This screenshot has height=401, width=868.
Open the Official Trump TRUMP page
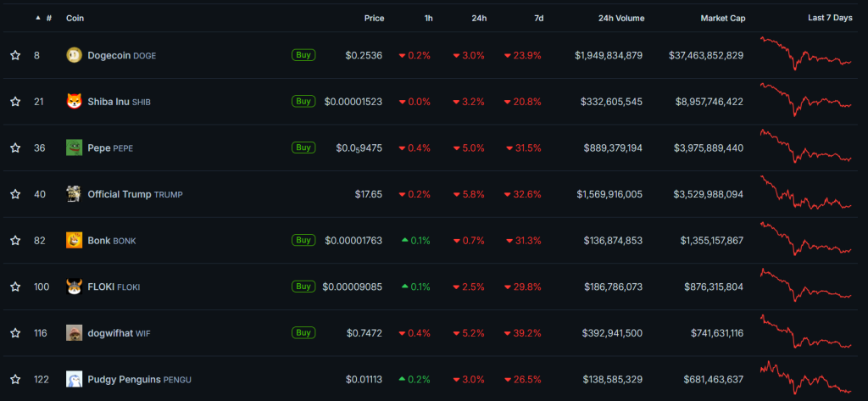(x=135, y=194)
